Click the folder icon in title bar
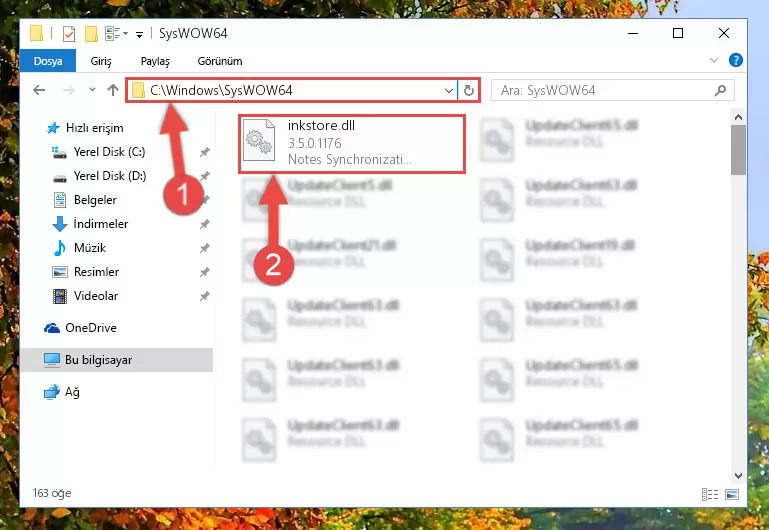This screenshot has width=769, height=530. point(36,33)
